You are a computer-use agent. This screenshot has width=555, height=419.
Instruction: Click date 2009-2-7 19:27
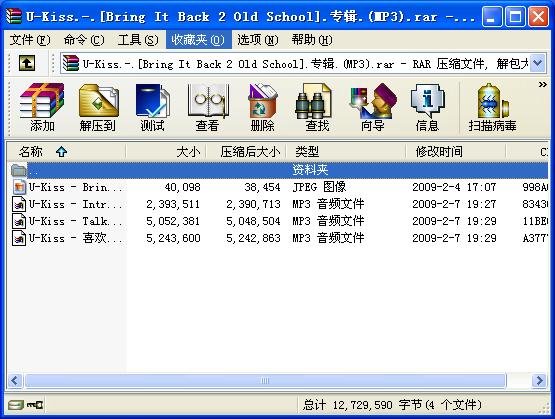pyautogui.click(x=454, y=204)
